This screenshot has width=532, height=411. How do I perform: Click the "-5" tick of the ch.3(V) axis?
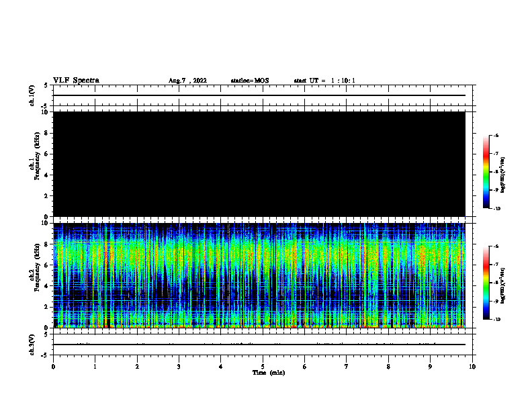click(45, 355)
